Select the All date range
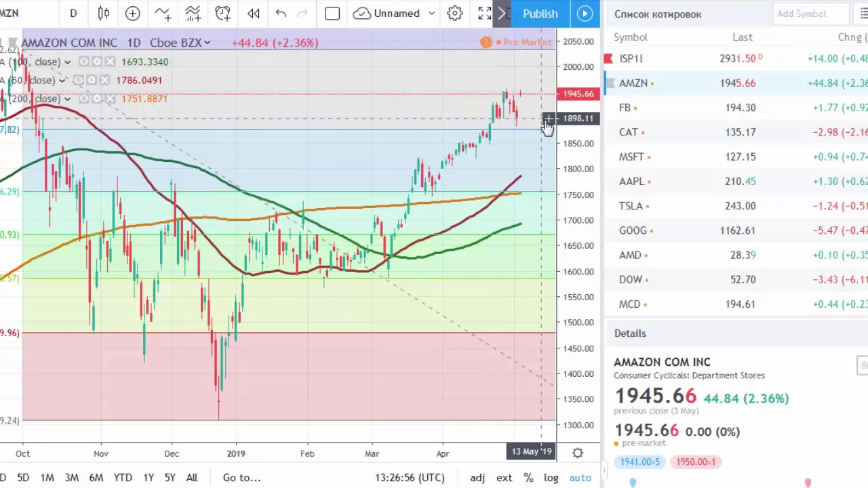The image size is (868, 488). coord(192,477)
